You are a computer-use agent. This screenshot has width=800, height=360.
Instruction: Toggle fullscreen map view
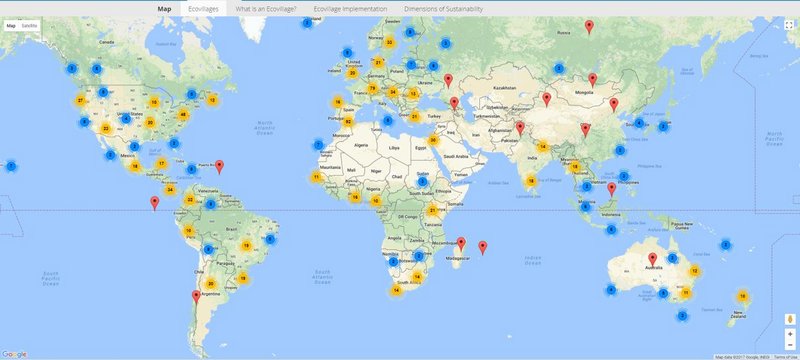pyautogui.click(x=790, y=25)
